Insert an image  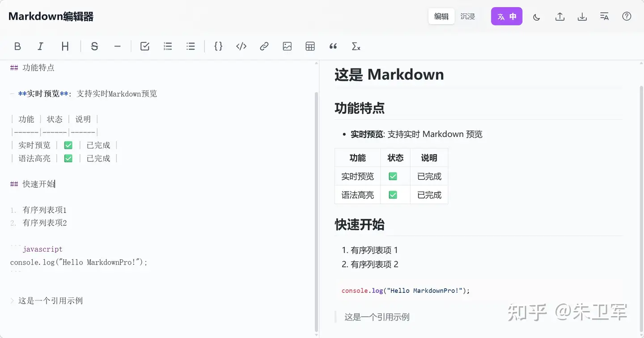click(287, 46)
